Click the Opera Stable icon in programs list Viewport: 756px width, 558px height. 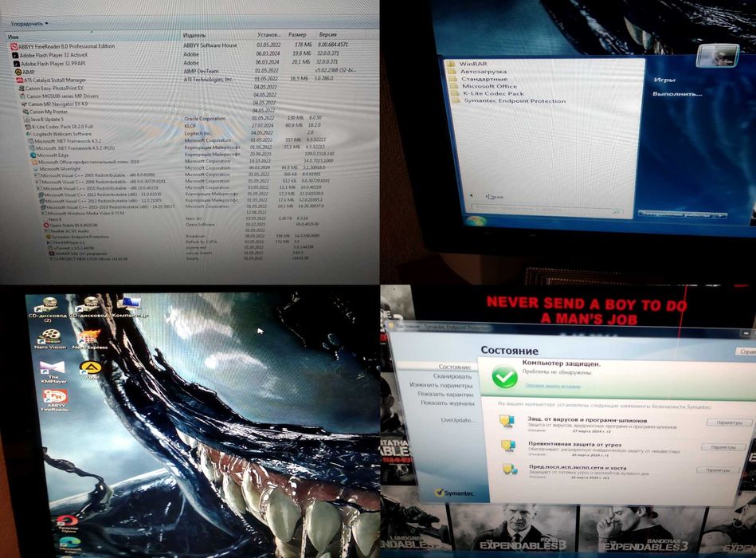pyautogui.click(x=46, y=226)
